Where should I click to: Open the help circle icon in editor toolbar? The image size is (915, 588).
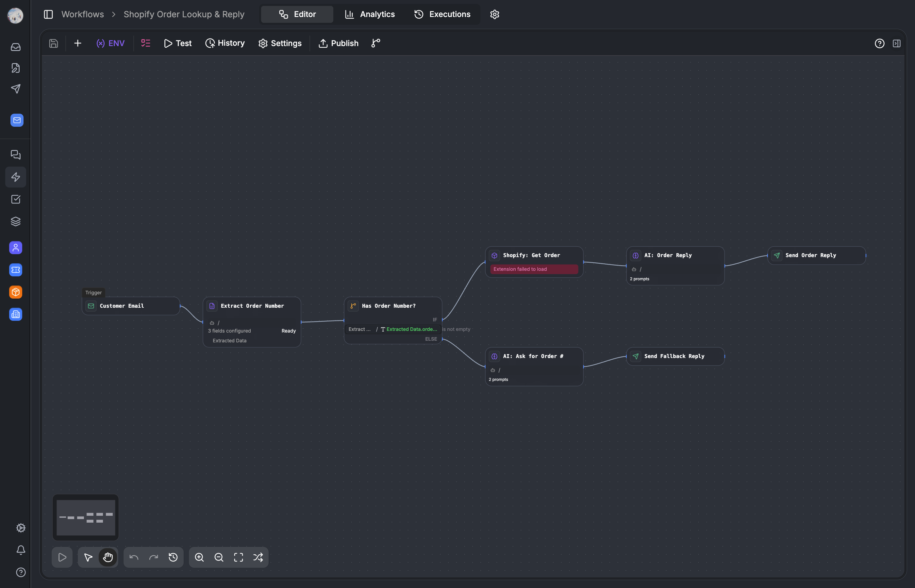click(x=879, y=43)
